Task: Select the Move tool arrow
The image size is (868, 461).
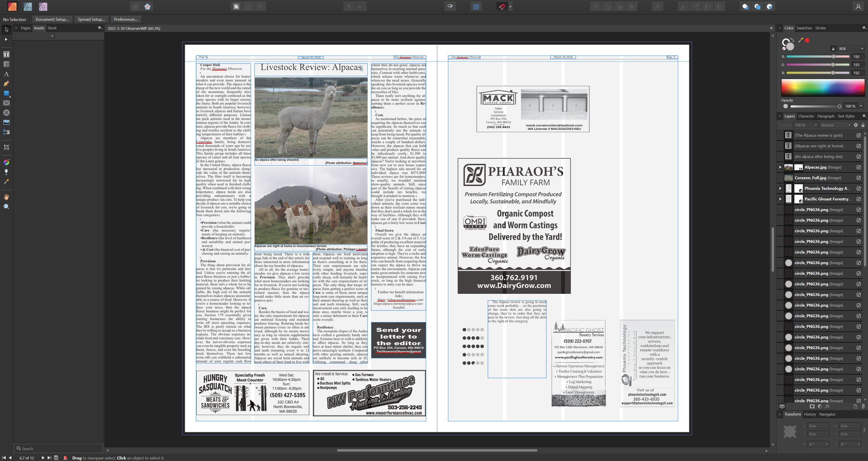Action: (6, 30)
